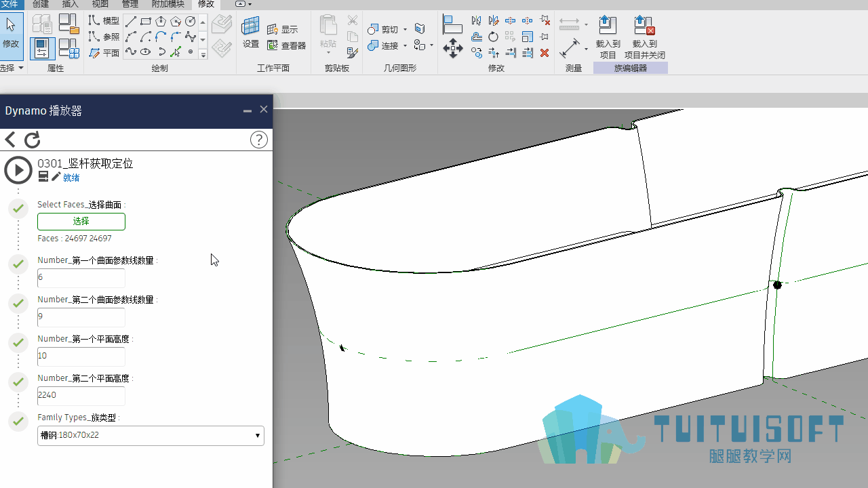The image size is (868, 488).
Task: Expand the draw gallery list
Action: (x=203, y=55)
